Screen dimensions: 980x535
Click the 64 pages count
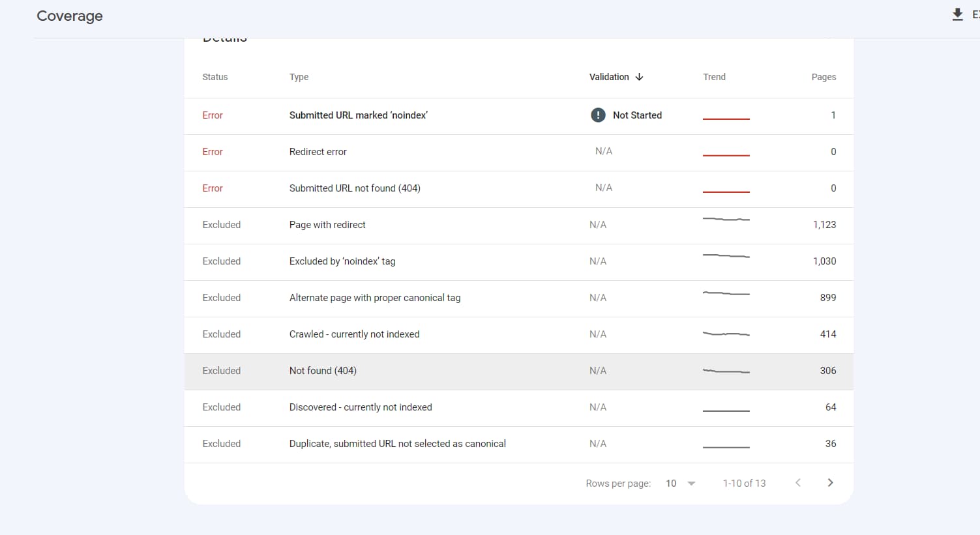831,407
